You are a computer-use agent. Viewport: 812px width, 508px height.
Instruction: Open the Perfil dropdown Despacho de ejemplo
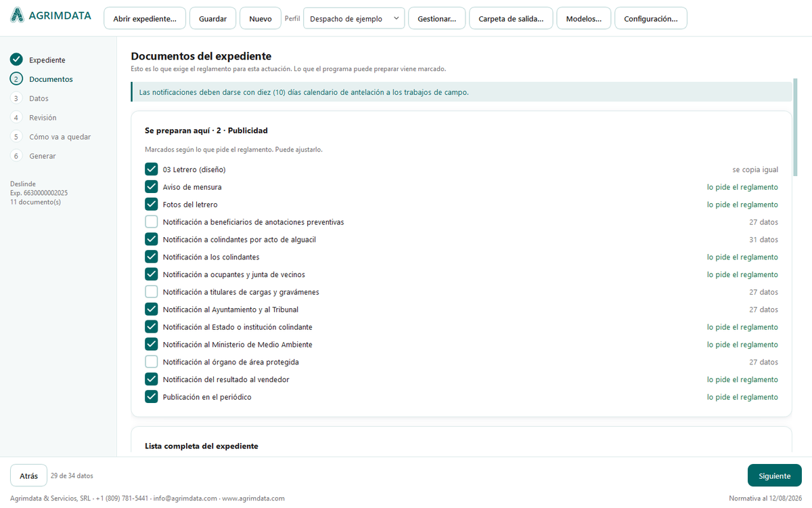point(354,18)
